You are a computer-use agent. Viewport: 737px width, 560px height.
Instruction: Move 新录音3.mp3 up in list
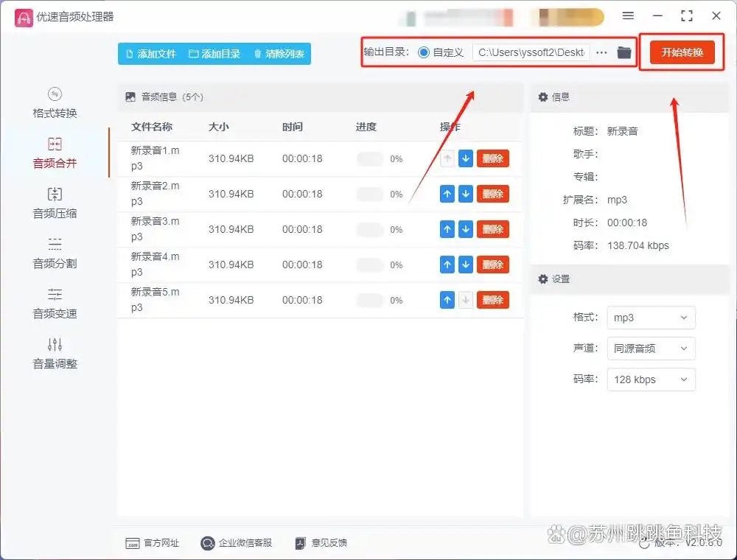coord(447,229)
